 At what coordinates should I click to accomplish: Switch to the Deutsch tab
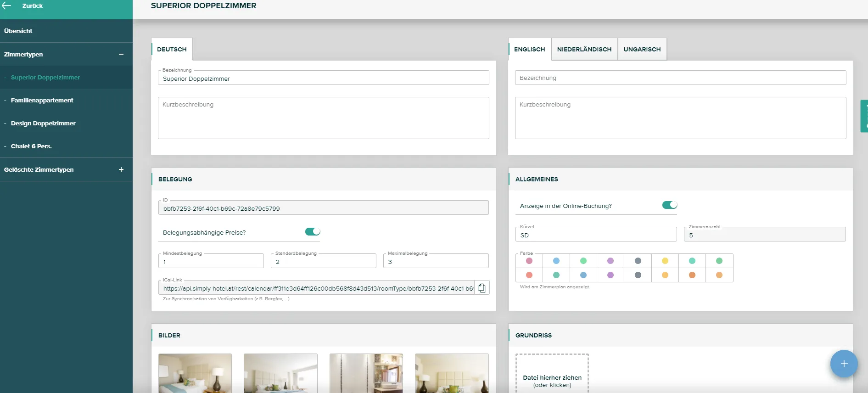click(x=172, y=49)
